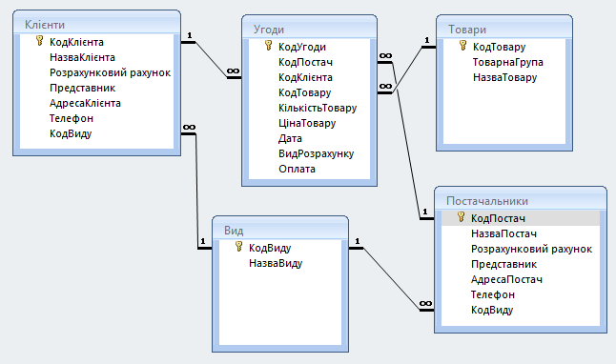
Task: Select Представник field in Клієнти table
Action: (x=83, y=88)
